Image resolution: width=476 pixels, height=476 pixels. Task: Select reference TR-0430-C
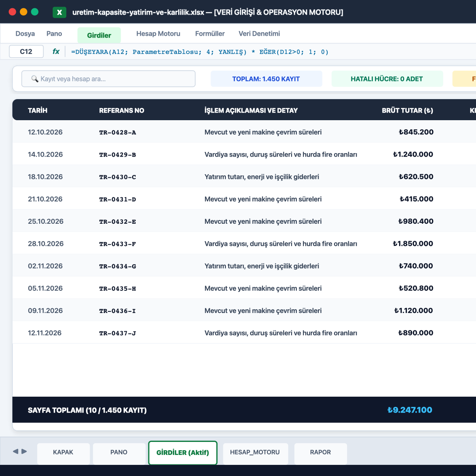click(x=117, y=177)
